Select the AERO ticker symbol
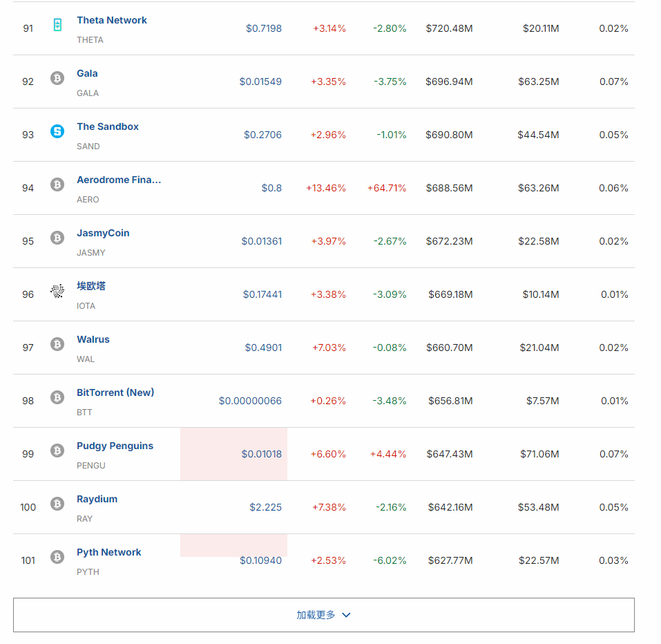This screenshot has height=644, width=661. pyautogui.click(x=88, y=200)
